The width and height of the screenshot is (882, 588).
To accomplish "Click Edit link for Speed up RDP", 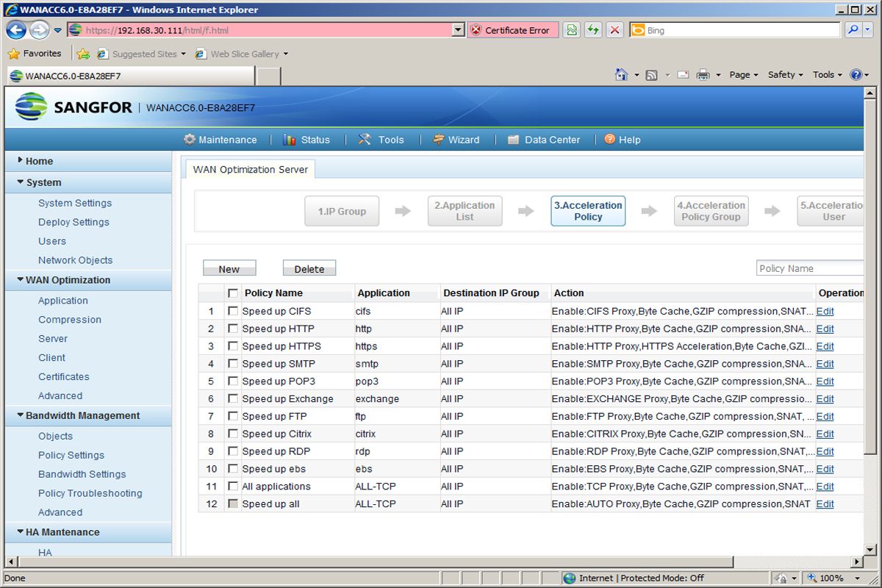I will (x=825, y=451).
